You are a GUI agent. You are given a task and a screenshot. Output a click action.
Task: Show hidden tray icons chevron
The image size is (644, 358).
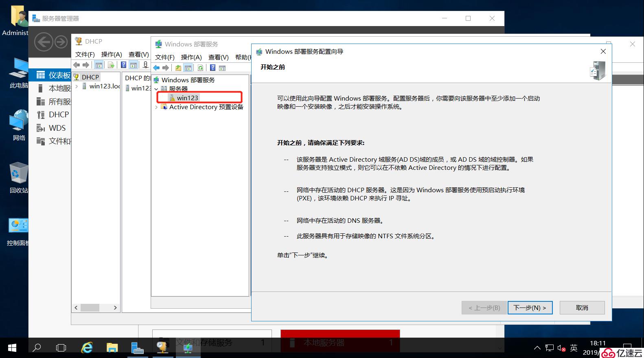[x=537, y=348]
